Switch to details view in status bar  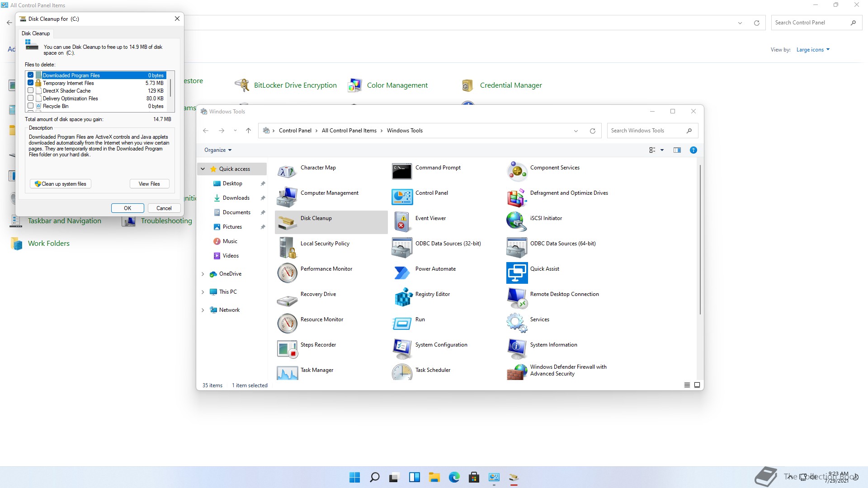point(687,385)
